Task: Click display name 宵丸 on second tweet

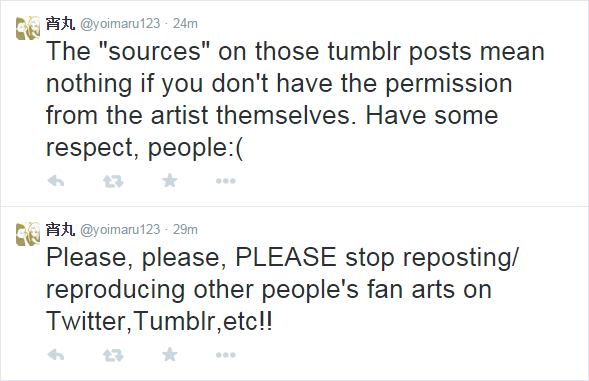Action: (60, 229)
